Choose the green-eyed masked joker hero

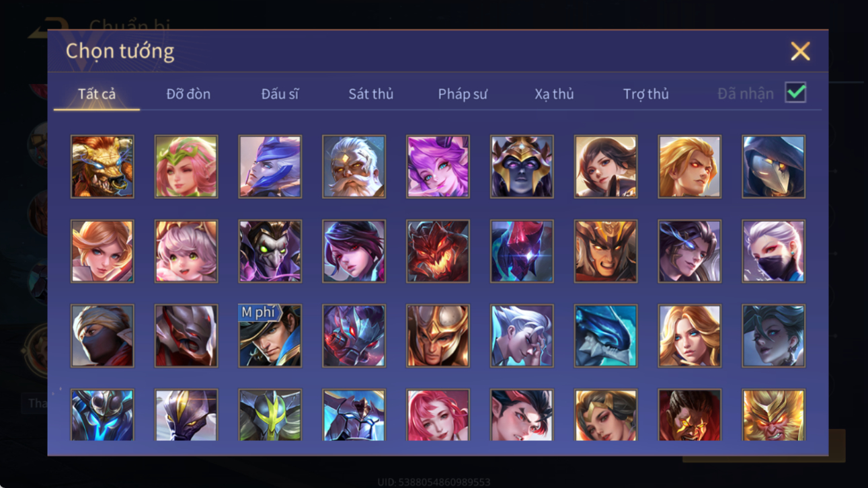[270, 251]
